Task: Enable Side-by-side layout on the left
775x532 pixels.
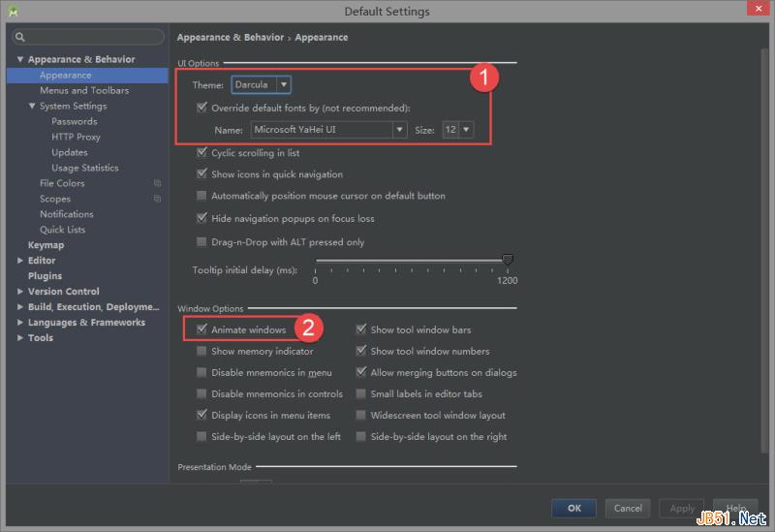Action: [201, 437]
